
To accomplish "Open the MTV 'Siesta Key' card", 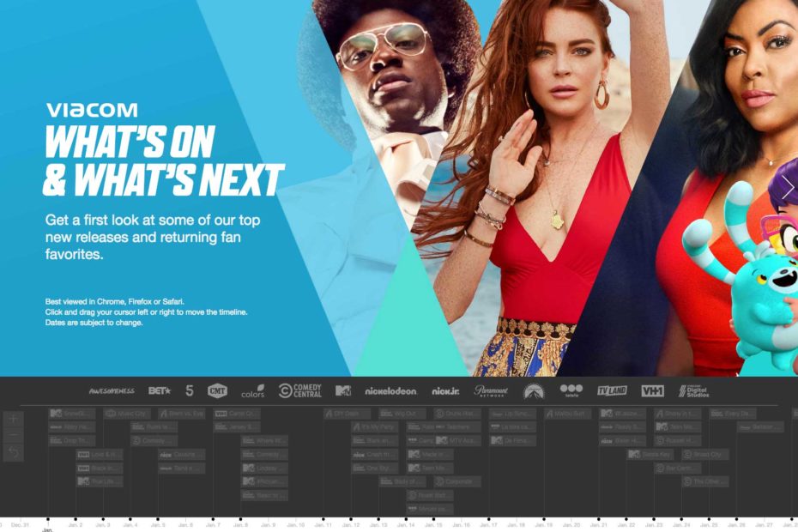I will pos(650,454).
